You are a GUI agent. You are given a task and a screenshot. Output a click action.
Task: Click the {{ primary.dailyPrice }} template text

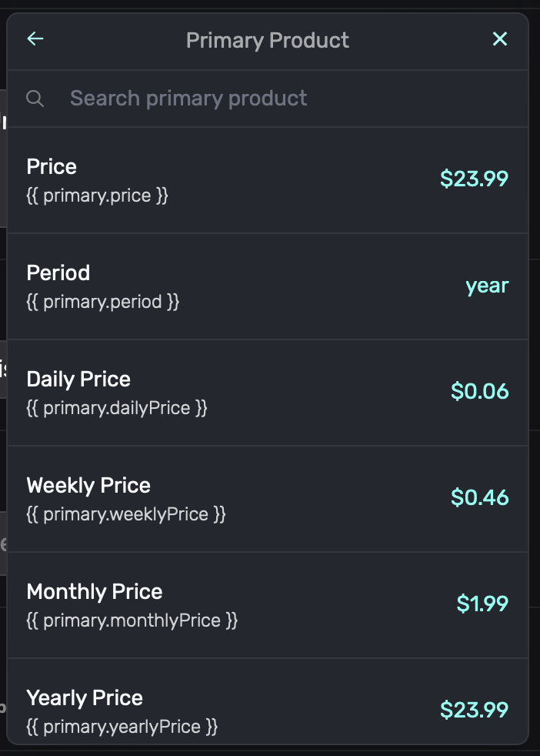[117, 408]
